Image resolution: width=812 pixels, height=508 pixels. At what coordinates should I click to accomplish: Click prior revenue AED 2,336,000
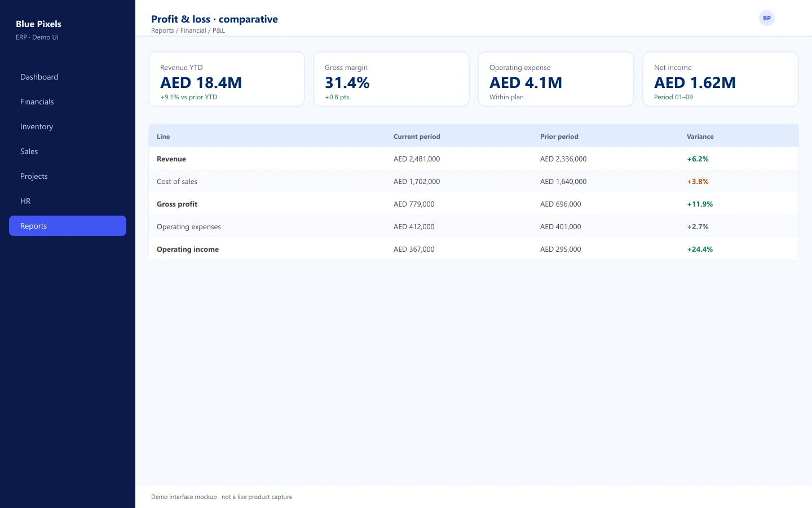tap(563, 159)
